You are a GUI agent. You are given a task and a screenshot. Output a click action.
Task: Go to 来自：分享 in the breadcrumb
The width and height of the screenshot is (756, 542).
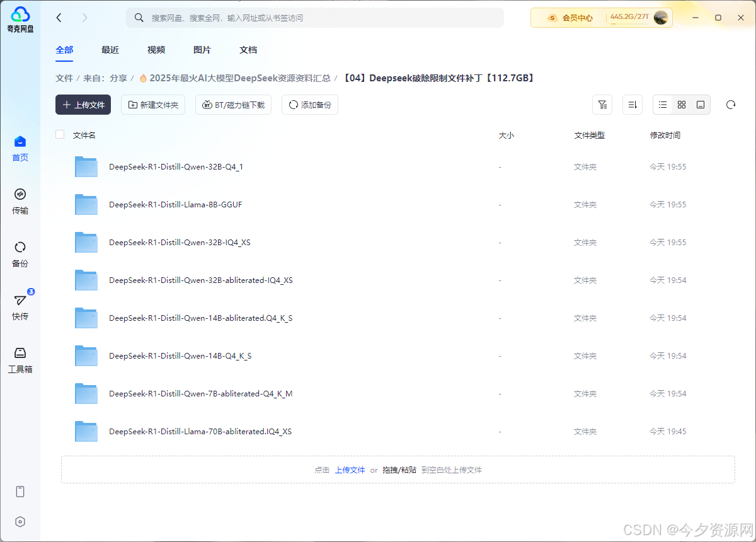105,78
